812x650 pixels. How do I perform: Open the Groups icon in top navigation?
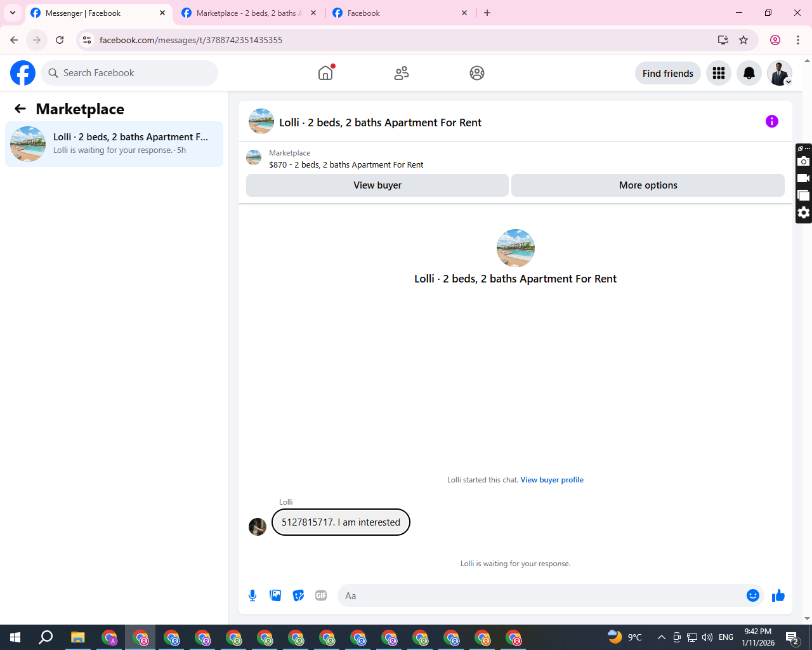pyautogui.click(x=477, y=73)
